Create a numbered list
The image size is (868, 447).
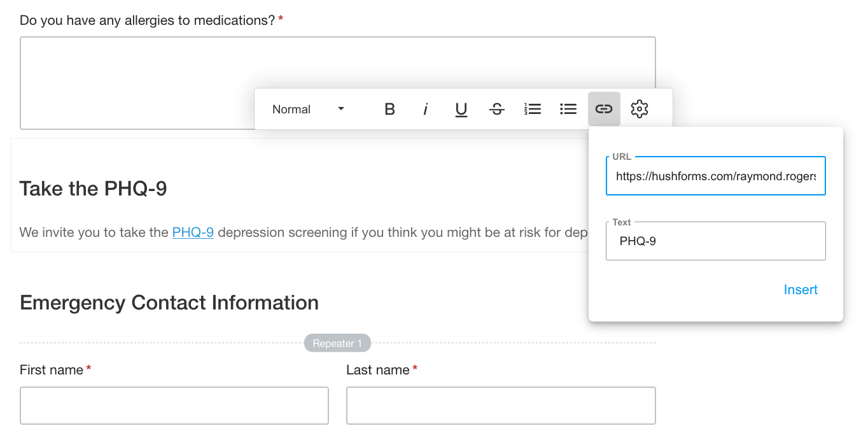click(x=532, y=109)
